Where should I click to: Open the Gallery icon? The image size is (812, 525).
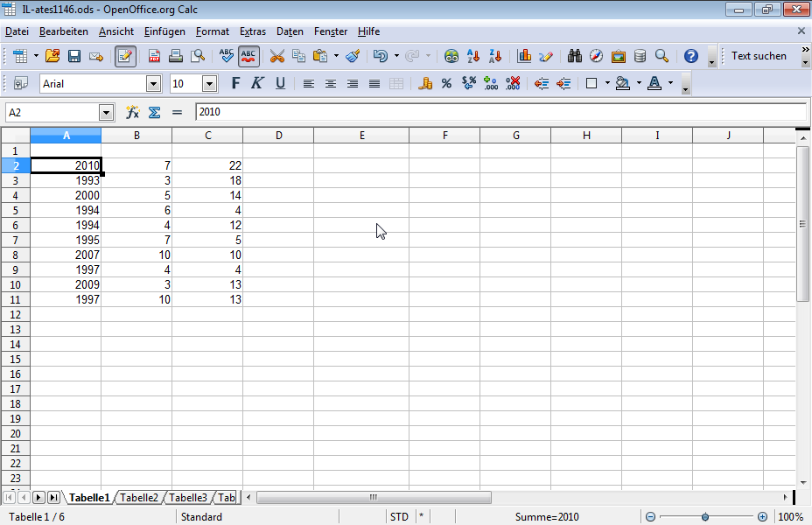619,56
